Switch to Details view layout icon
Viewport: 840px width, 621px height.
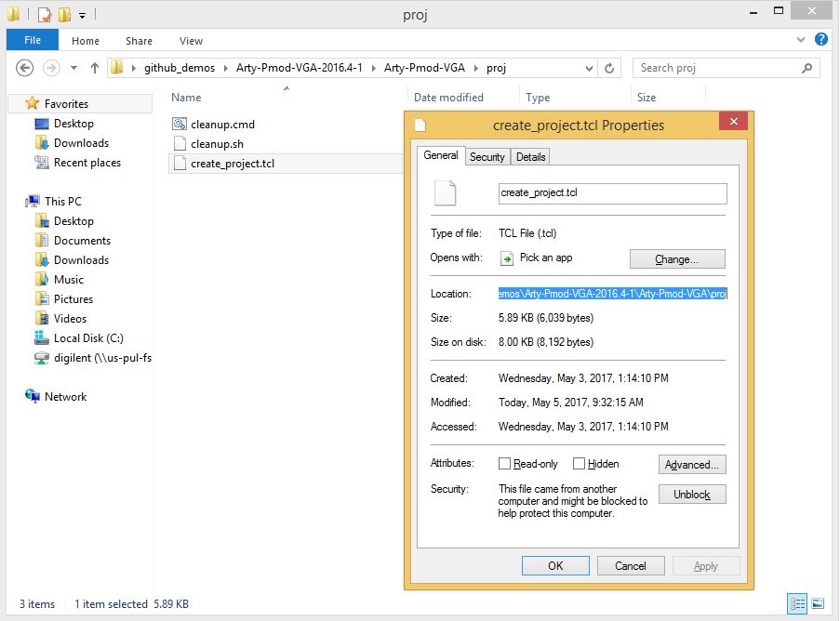click(x=797, y=604)
